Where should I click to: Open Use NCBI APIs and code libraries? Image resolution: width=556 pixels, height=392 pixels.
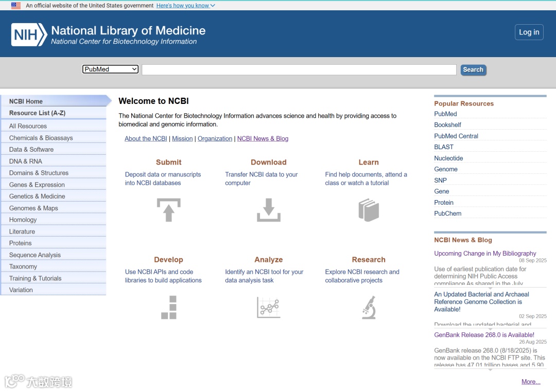163,276
